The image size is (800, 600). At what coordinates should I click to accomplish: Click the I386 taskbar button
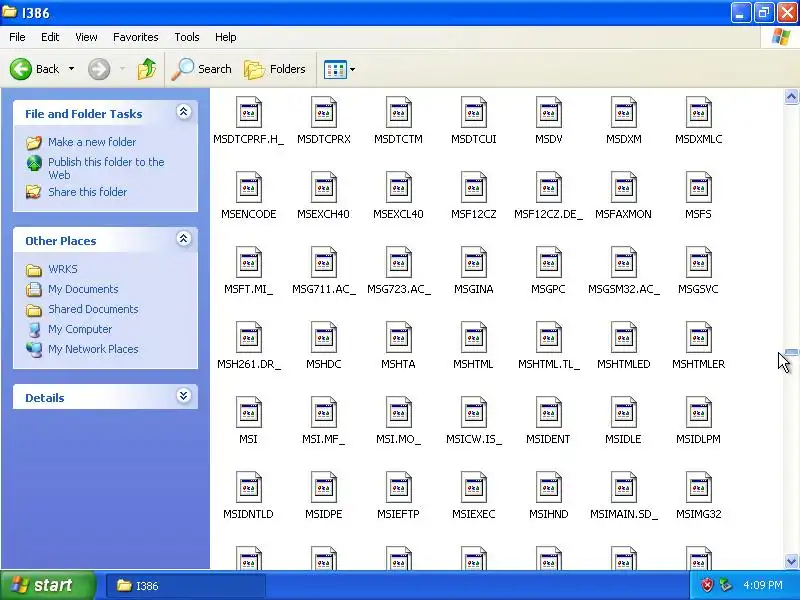click(x=186, y=586)
